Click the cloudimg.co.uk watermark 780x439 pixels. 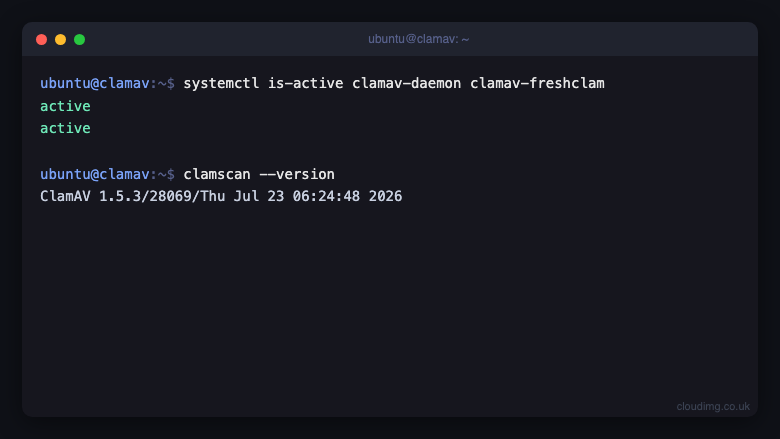[x=713, y=407]
